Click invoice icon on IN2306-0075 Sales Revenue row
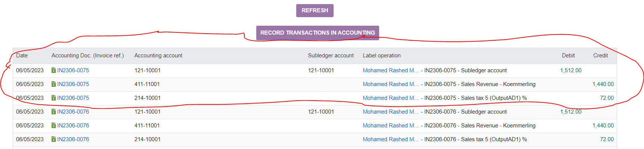This screenshot has height=149, width=644. 54,84
